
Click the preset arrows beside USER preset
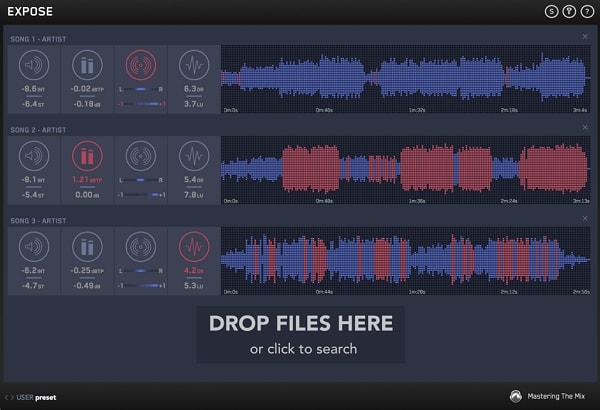10,397
